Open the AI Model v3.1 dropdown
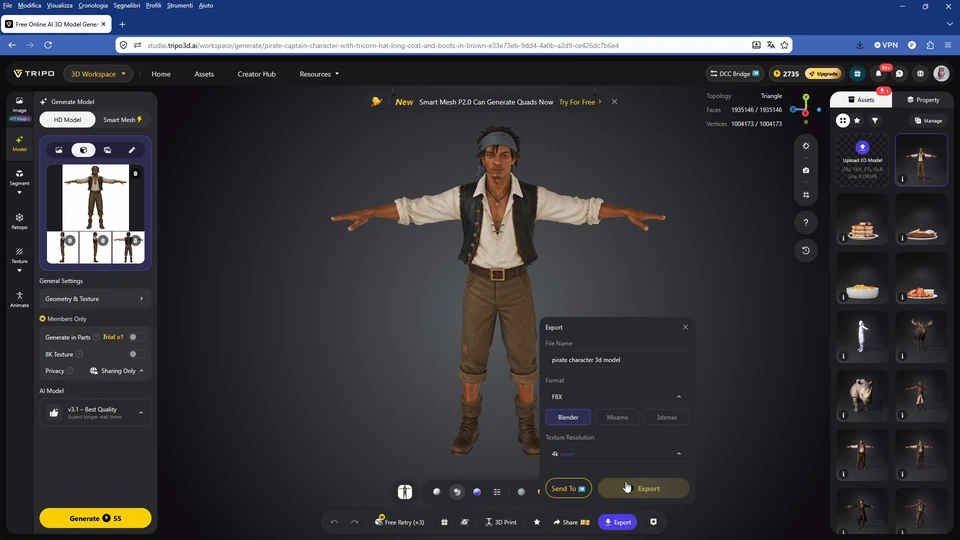Viewport: 960px width, 540px height. (95, 413)
